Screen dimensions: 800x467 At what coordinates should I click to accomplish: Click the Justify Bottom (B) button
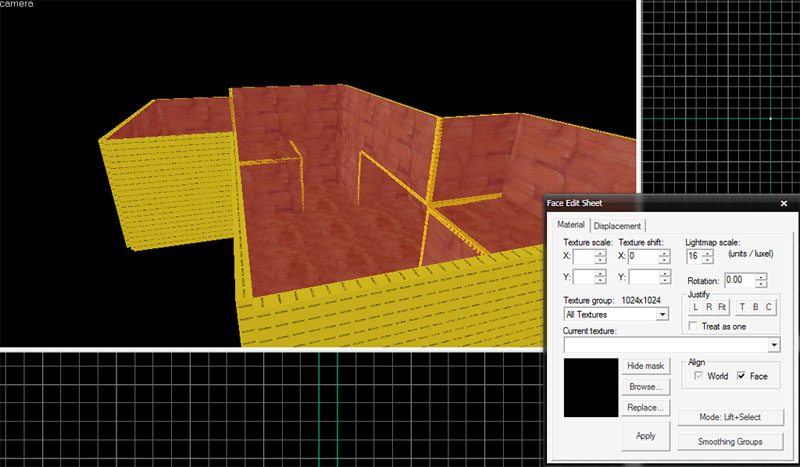(757, 307)
